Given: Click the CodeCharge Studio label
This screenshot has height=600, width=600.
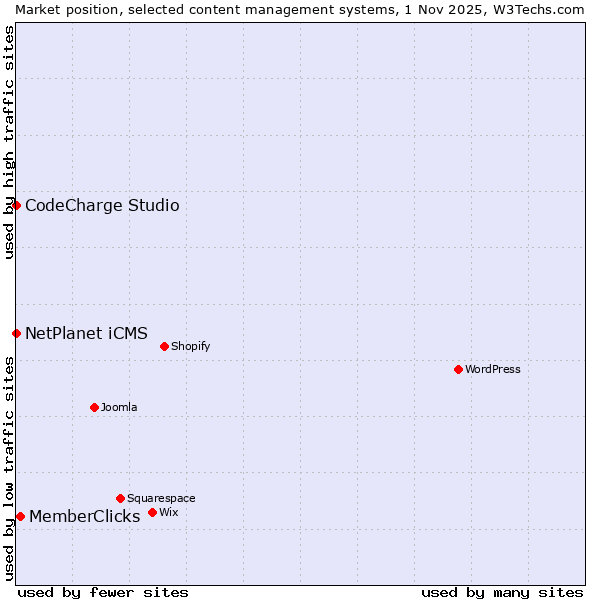Looking at the screenshot, I should (102, 206).
